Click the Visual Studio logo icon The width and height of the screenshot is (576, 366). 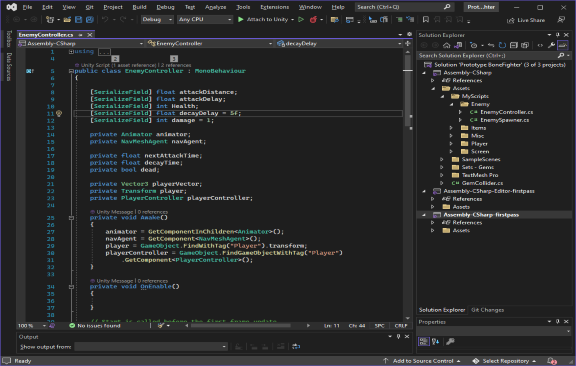pyautogui.click(x=11, y=7)
